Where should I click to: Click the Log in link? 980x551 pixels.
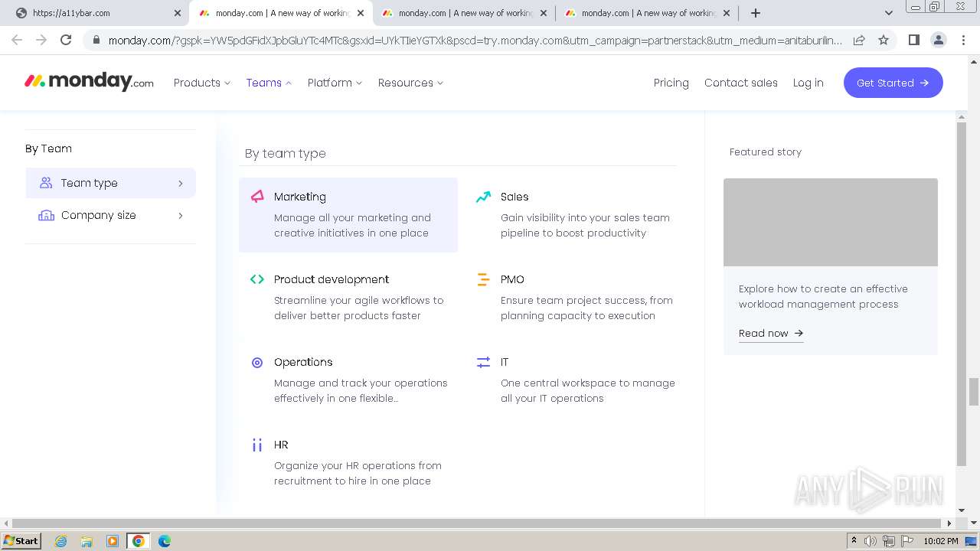point(808,83)
